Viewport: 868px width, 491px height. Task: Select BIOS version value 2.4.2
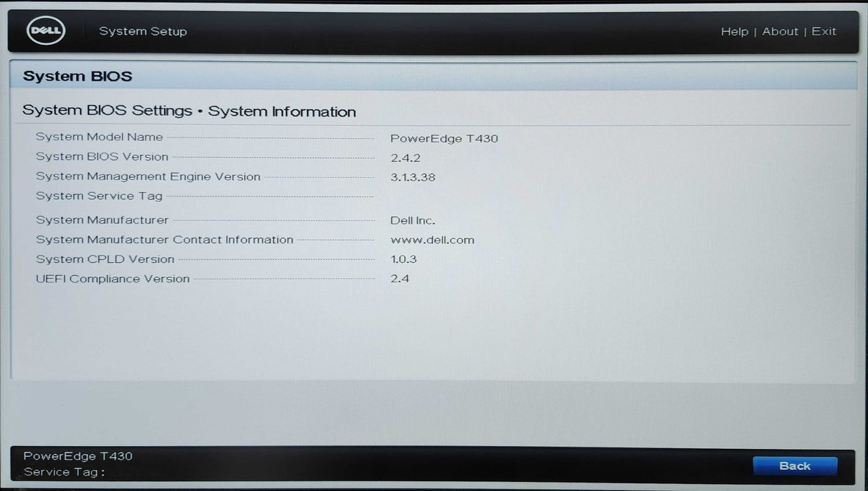click(x=405, y=158)
